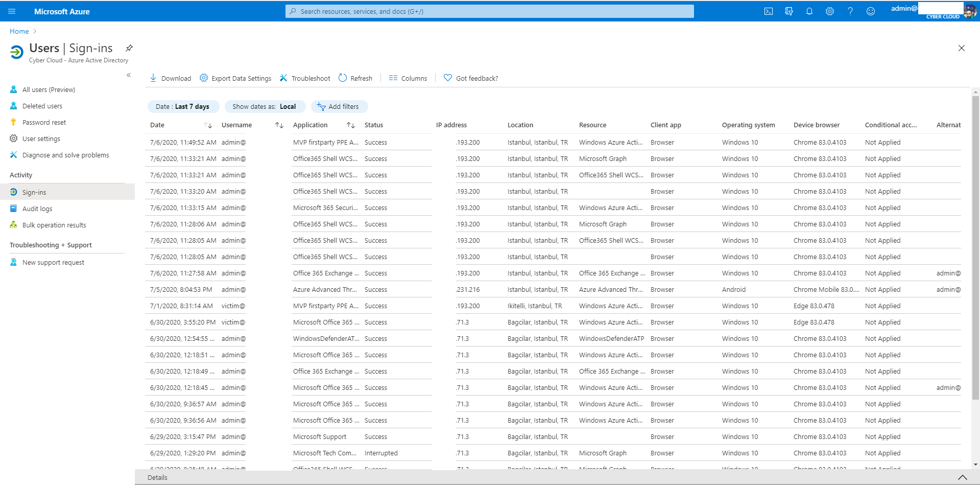Open the help question mark icon
The image size is (980, 485).
point(850,11)
